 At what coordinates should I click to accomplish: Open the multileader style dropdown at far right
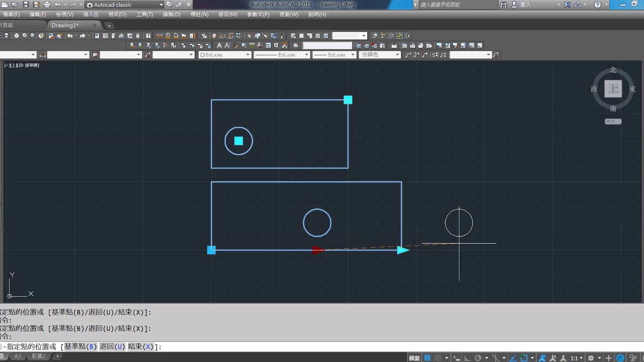(x=470, y=55)
